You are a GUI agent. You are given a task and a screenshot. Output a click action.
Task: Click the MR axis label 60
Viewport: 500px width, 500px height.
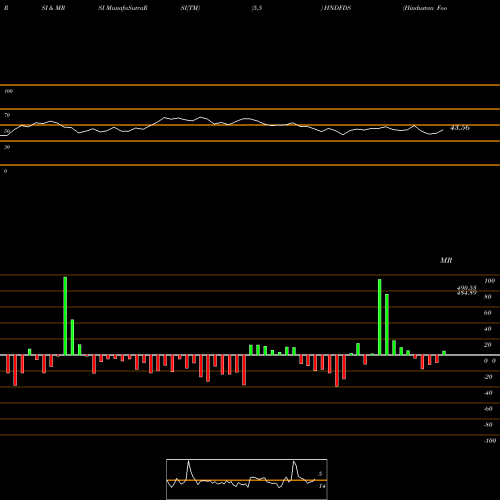pyautogui.click(x=487, y=313)
